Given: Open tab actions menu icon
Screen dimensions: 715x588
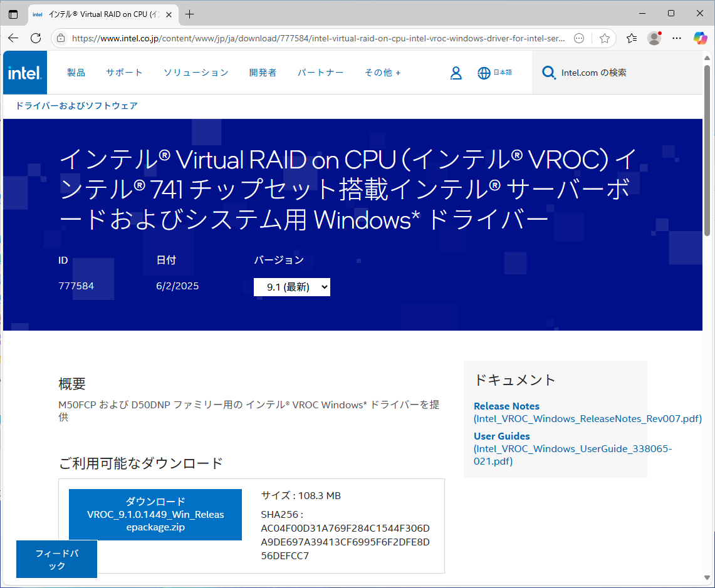Looking at the screenshot, I should point(13,14).
